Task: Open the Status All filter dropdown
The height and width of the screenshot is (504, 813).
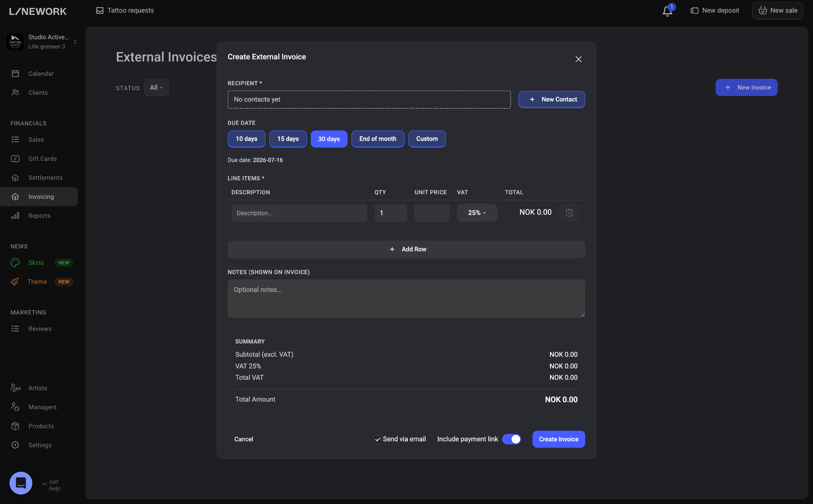Action: tap(156, 88)
